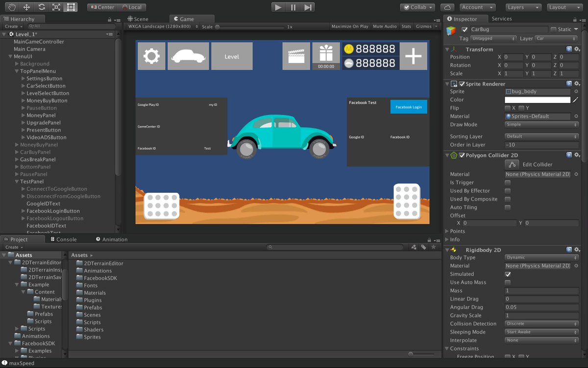Click the Facebook Login button
Image resolution: width=588 pixels, height=368 pixels.
point(408,106)
